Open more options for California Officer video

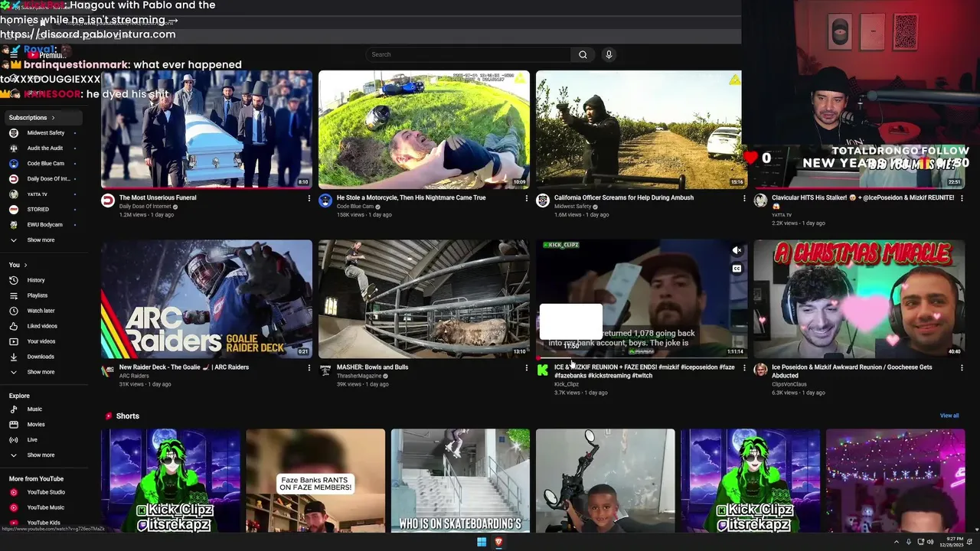click(x=744, y=198)
